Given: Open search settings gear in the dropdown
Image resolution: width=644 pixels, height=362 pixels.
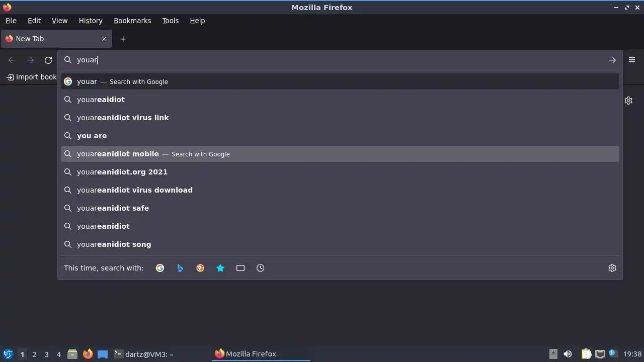Looking at the screenshot, I should pos(612,268).
